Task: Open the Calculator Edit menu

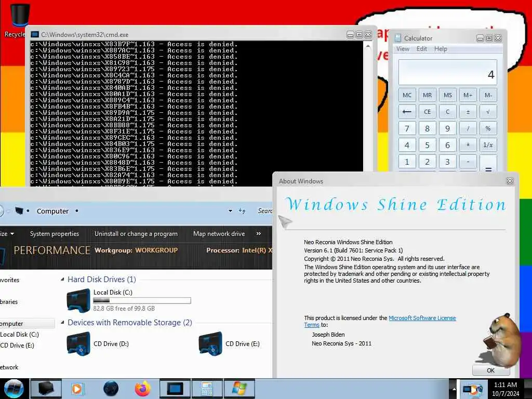Action: pos(422,49)
